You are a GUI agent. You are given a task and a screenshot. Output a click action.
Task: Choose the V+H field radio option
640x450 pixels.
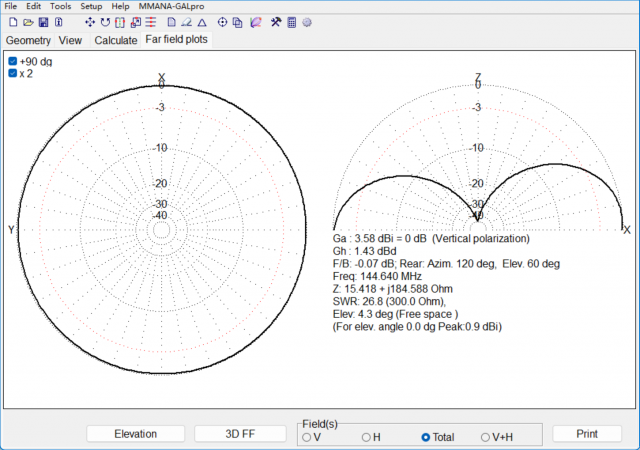tap(486, 437)
